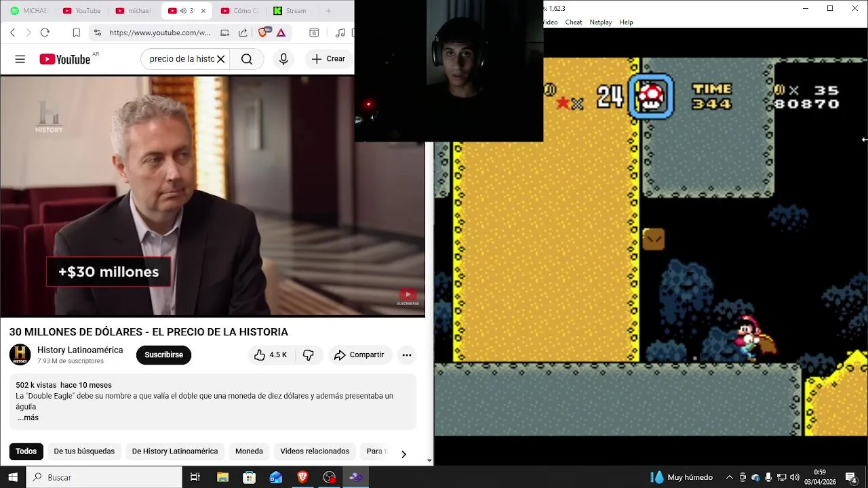Screen dimensions: 868x488
Task: Open OBS Studio taskbar icon
Action: click(x=330, y=477)
